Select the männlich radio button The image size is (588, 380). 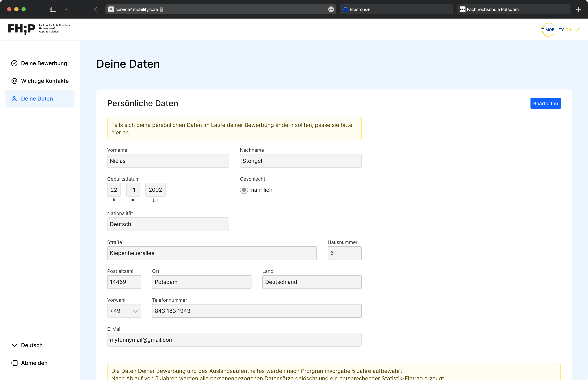244,190
